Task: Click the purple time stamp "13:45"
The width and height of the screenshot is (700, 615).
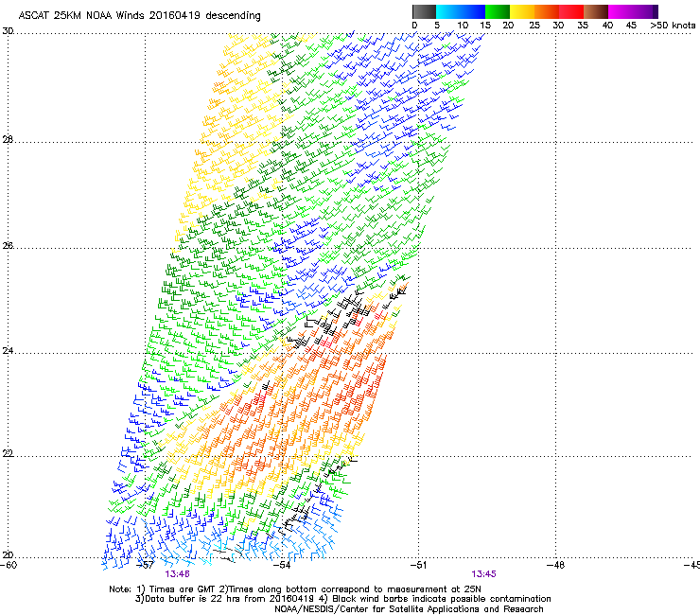Action: tap(484, 574)
